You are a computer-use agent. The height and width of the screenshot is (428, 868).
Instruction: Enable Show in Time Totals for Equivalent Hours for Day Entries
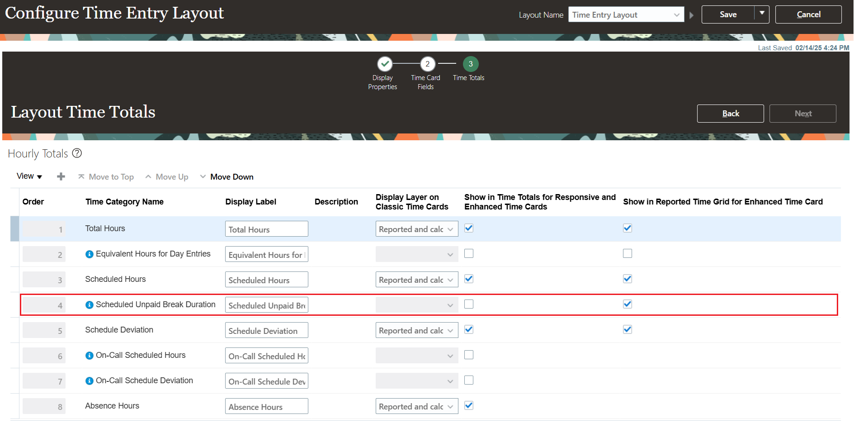click(468, 253)
